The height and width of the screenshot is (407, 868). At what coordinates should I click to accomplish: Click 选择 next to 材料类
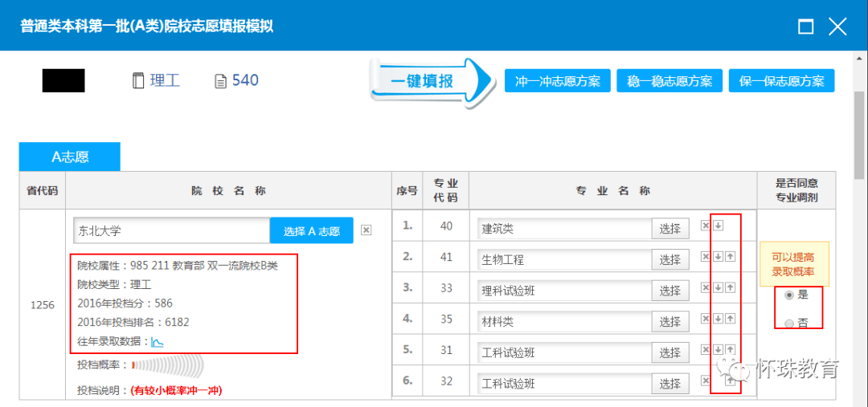[x=670, y=321]
